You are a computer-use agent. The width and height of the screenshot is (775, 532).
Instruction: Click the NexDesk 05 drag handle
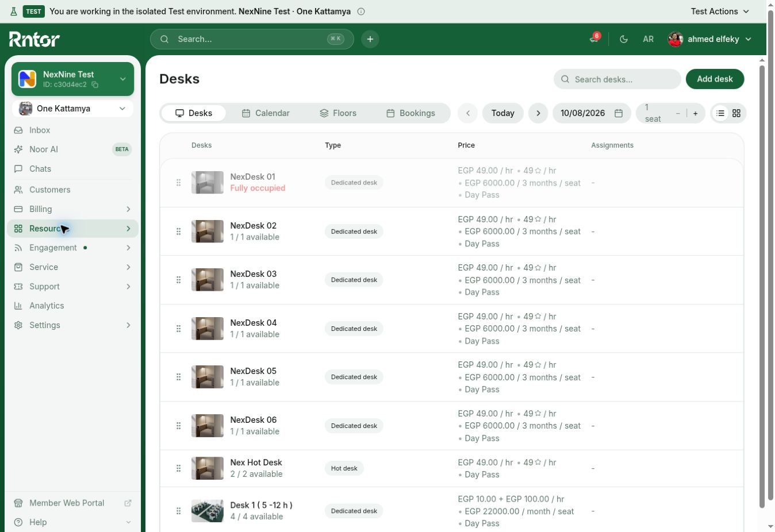point(178,377)
